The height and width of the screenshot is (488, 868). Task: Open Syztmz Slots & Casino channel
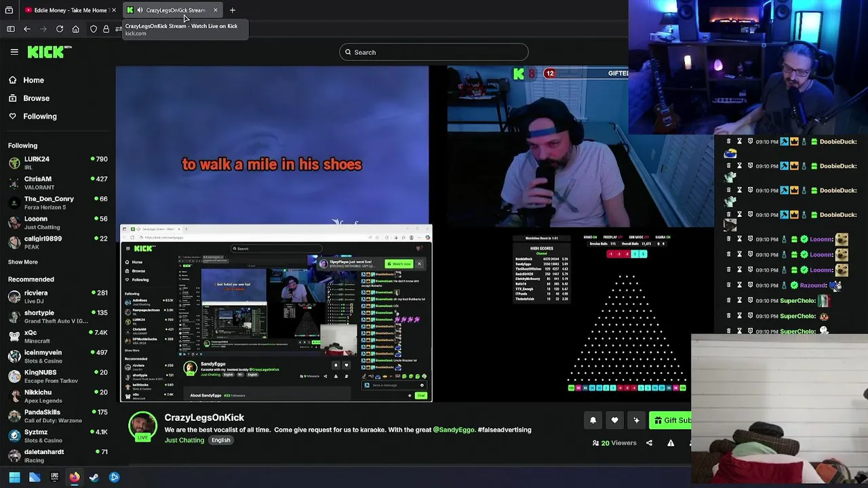pos(58,436)
